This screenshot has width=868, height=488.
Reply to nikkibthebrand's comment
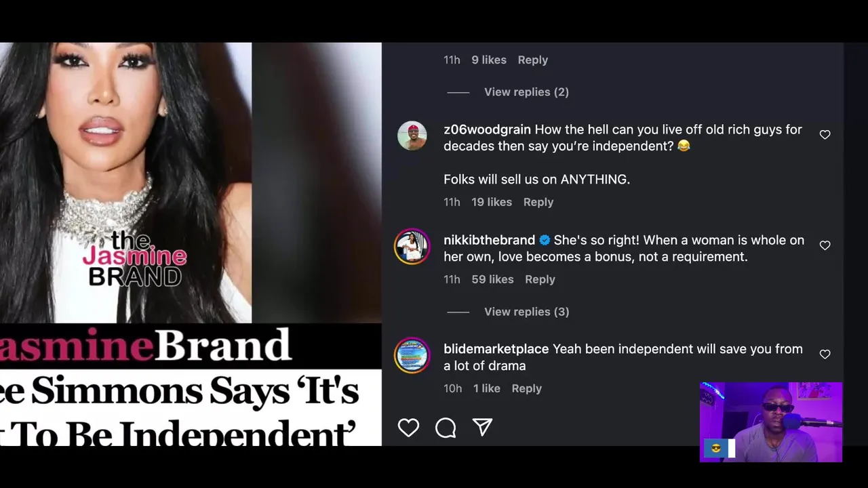tap(540, 279)
